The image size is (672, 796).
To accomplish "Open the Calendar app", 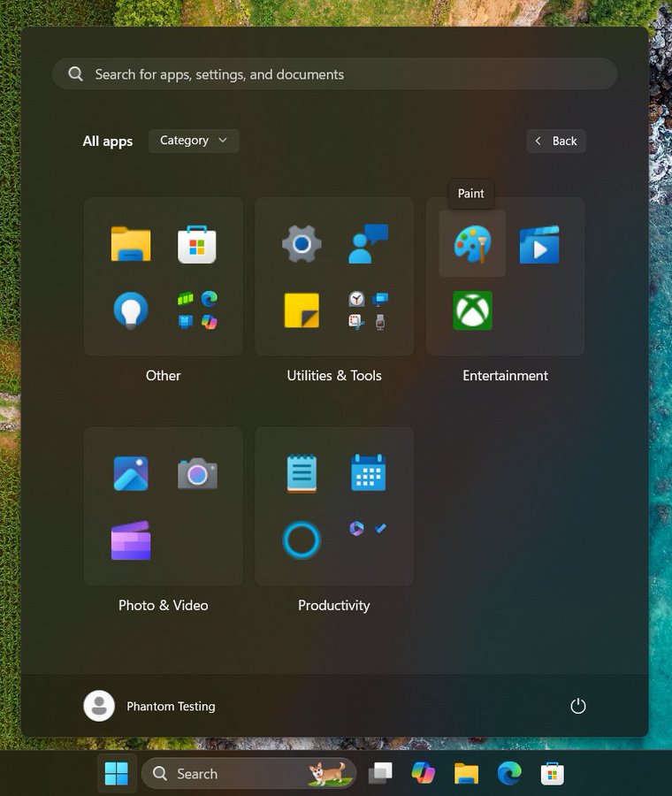I will 368,472.
